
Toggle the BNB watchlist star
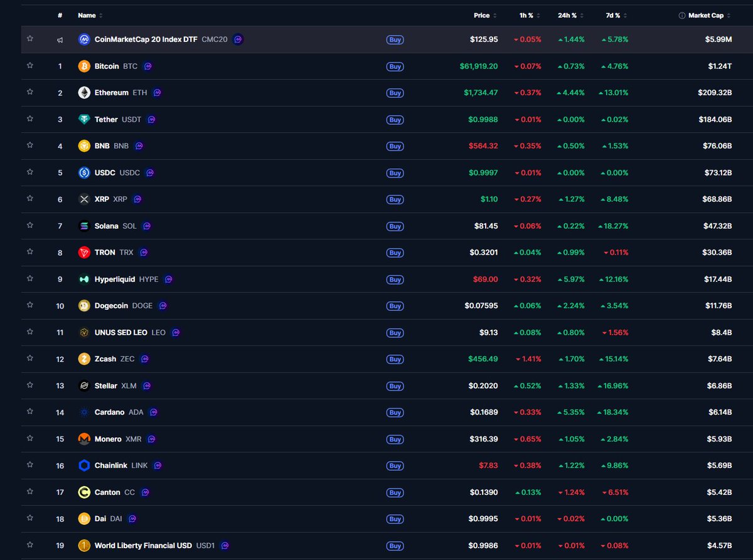point(29,145)
